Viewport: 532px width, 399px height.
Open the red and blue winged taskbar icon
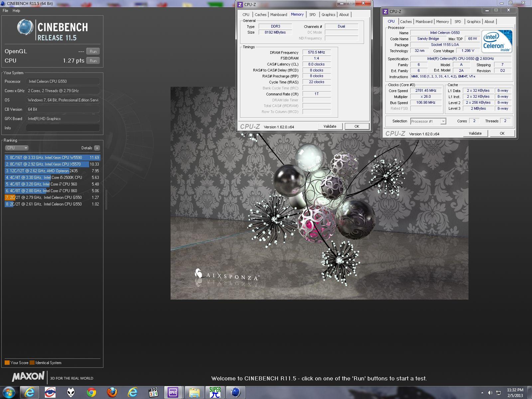50,392
